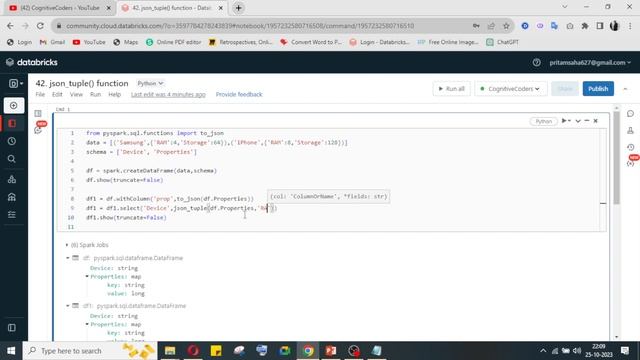
Task: Switch to the CognitiveCoders YouTube tab
Action: 59,8
